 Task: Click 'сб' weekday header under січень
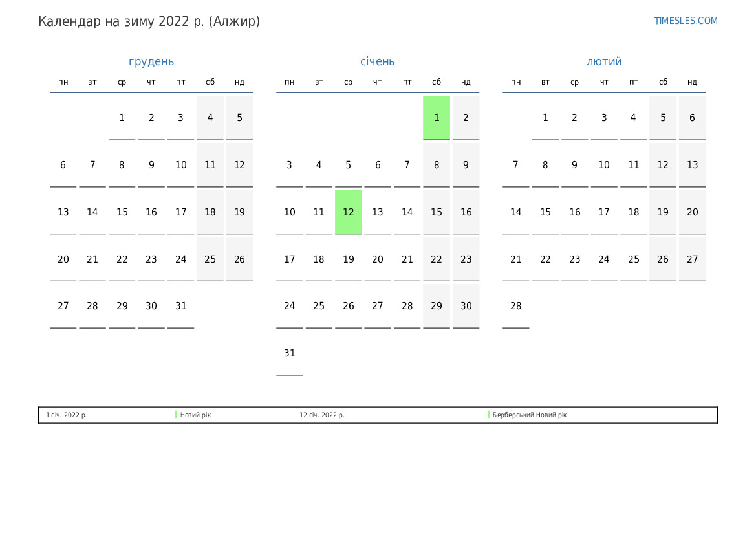(x=437, y=82)
